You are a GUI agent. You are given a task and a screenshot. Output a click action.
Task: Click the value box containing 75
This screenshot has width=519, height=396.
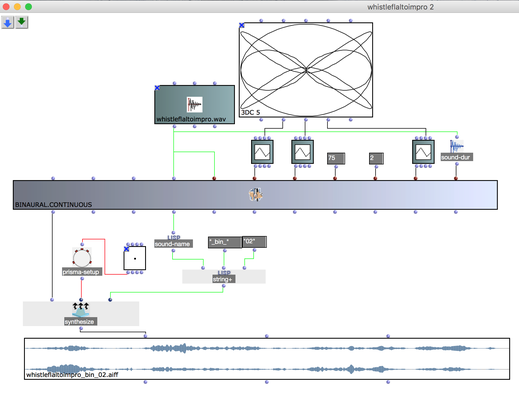coord(336,158)
